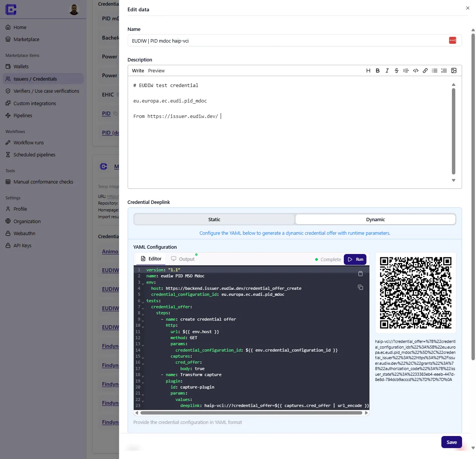Fold the params block at line 13
Screen dimensions: 476x459
pyautogui.click(x=143, y=345)
